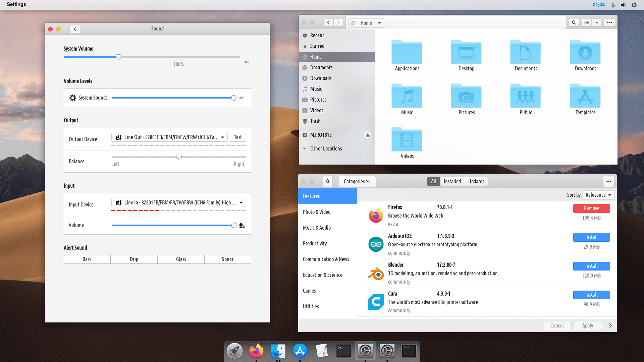Screen dimensions: 644x362
Task: Open the Sort by Relevance dropdown
Action: click(x=598, y=195)
